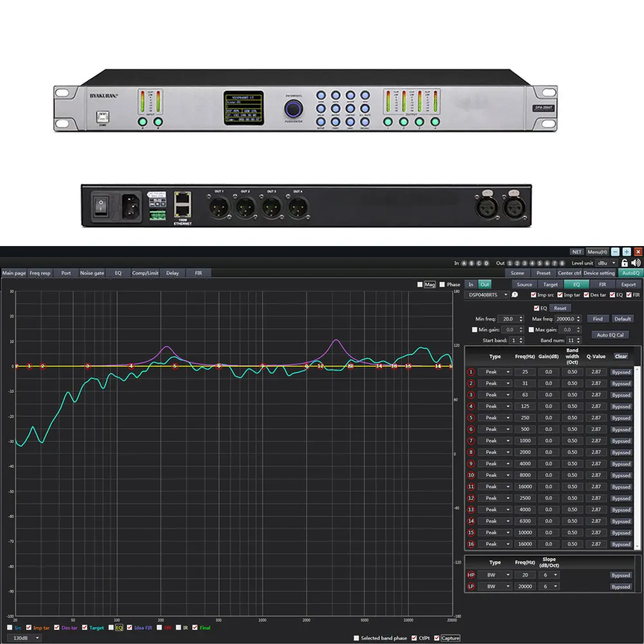Select the LP filter circle icon
644x644 pixels.
coord(471,587)
